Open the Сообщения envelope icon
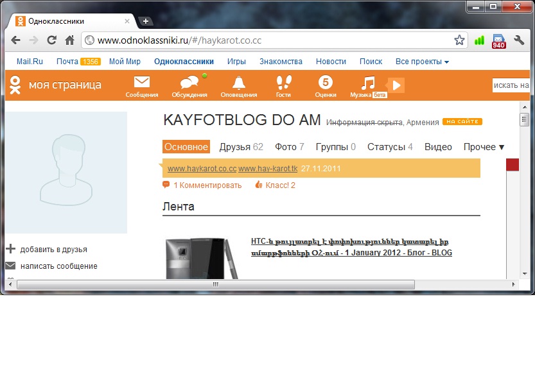 141,83
